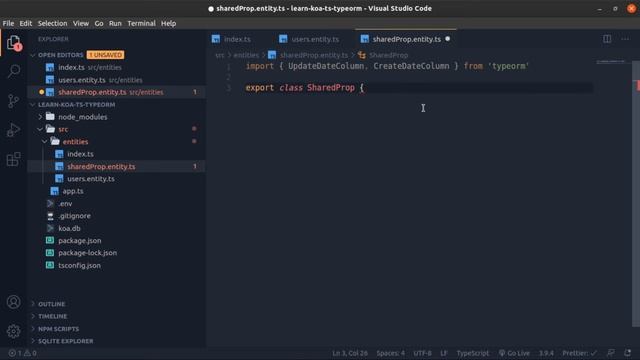Open the feedback icon in status bar
This screenshot has width=640, height=360.
[x=611, y=353]
